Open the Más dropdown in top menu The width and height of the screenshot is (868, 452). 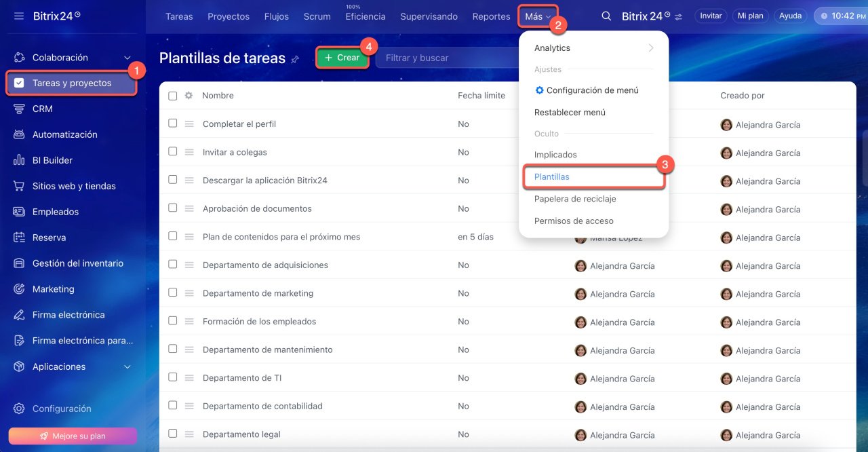click(538, 16)
